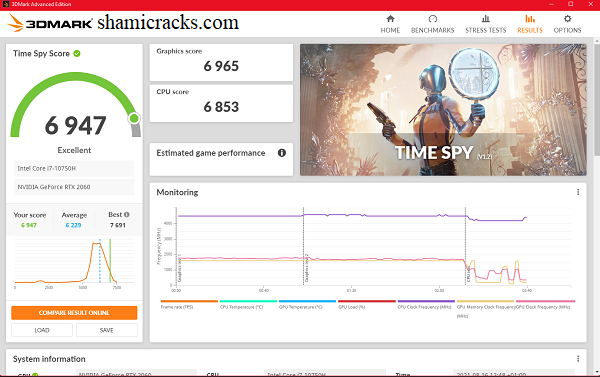Click the Save button

tap(106, 330)
